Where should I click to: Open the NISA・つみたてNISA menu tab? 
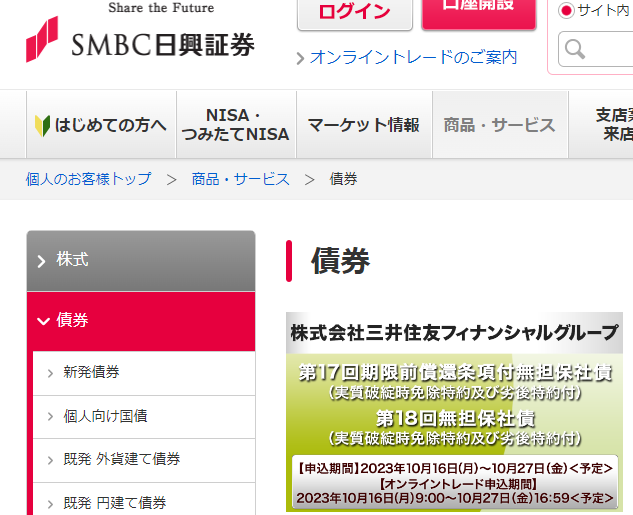[x=236, y=125]
